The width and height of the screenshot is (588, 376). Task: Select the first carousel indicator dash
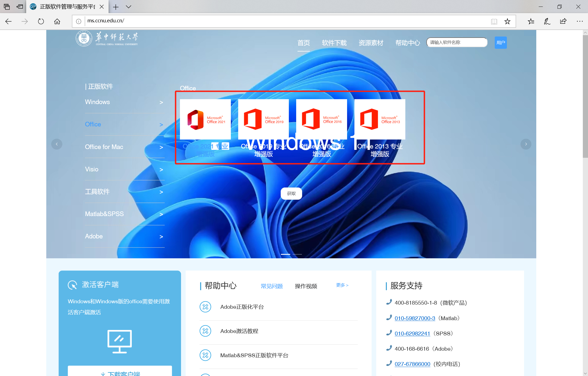[x=286, y=254]
